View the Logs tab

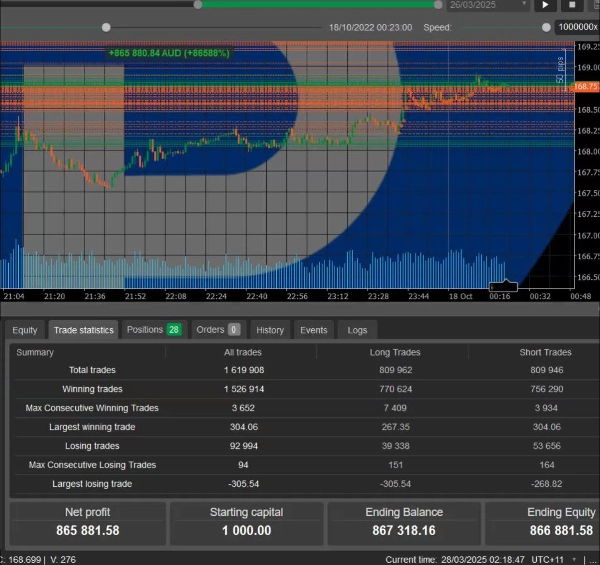pos(357,330)
